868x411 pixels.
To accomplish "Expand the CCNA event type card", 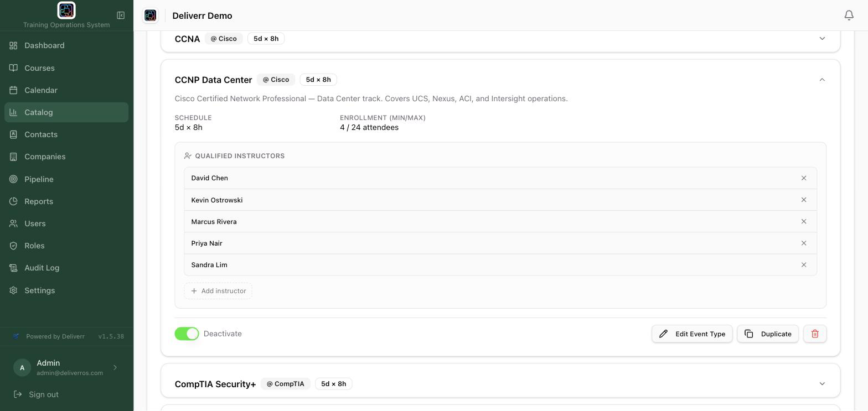I will click(x=822, y=39).
